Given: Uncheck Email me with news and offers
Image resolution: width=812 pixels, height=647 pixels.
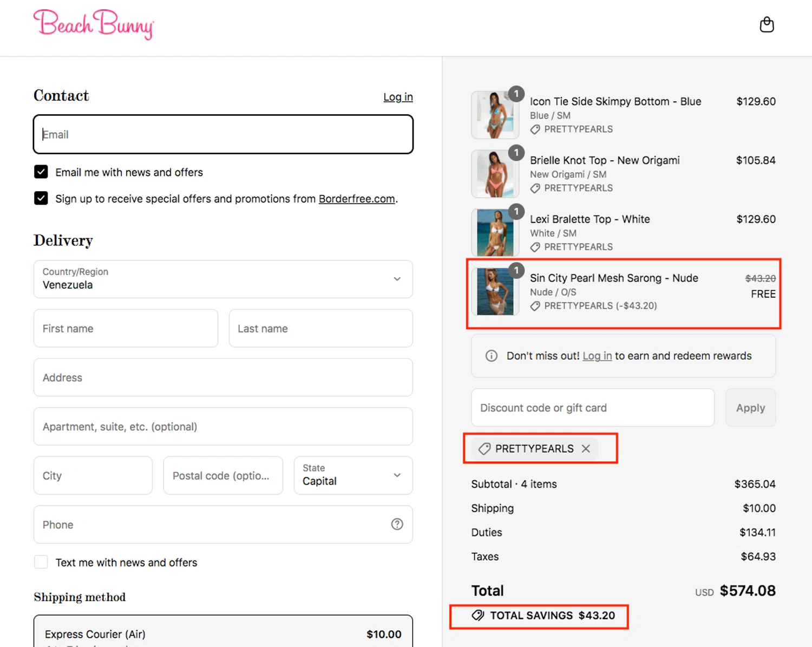Looking at the screenshot, I should point(41,172).
